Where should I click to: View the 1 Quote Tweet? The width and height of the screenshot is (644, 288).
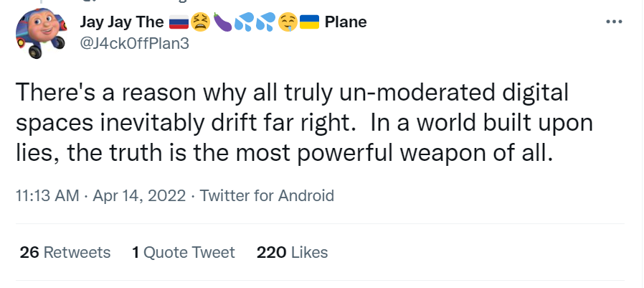pyautogui.click(x=184, y=252)
